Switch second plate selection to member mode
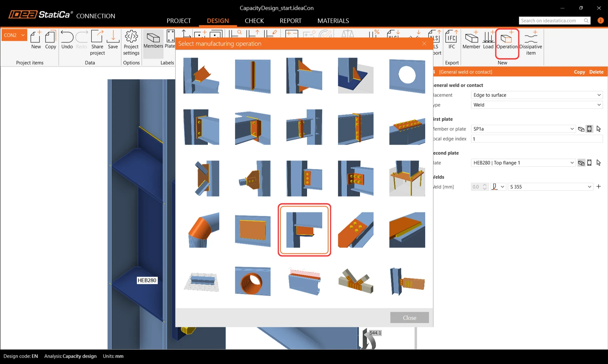The height and width of the screenshot is (364, 608). 581,163
